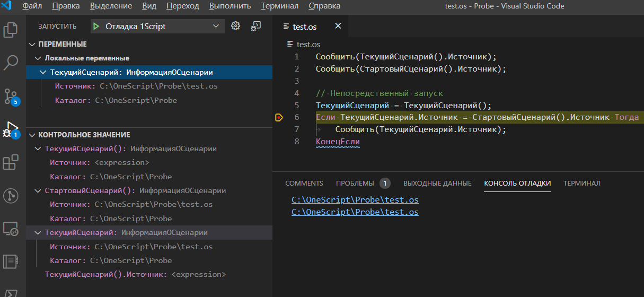Toggle the terminal icon at sidebar bottom
Screen dimensions: 644x297
tap(12, 293)
